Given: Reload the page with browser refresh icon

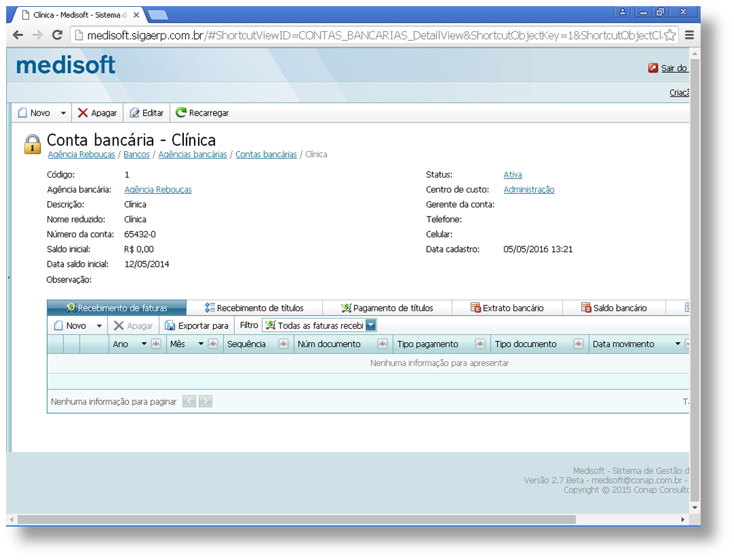Looking at the screenshot, I should coord(57,35).
